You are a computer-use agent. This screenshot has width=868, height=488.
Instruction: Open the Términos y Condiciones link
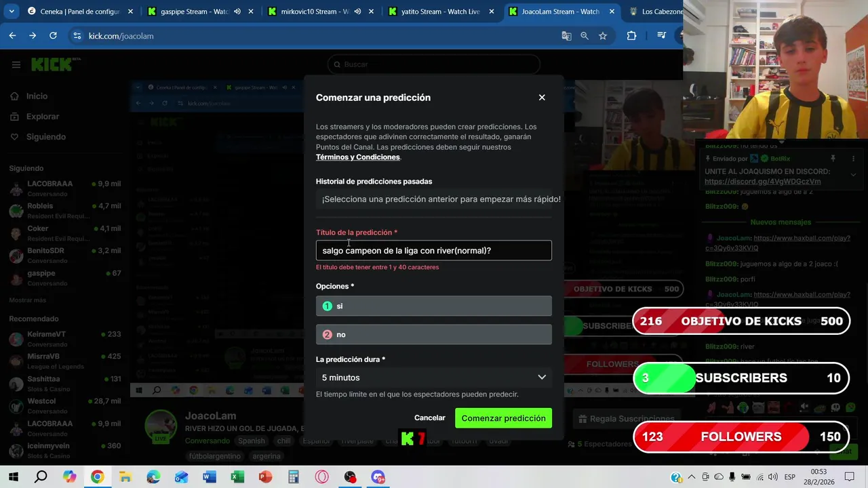pos(357,157)
